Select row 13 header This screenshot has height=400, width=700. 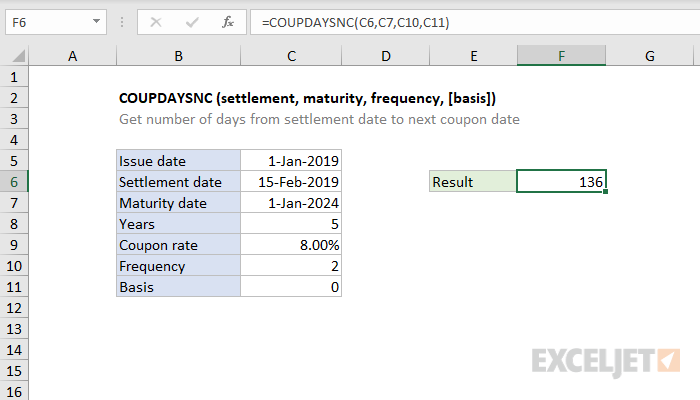click(14, 329)
